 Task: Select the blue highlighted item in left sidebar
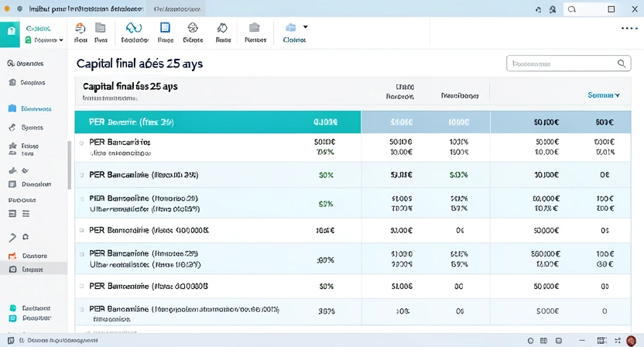pyautogui.click(x=31, y=109)
